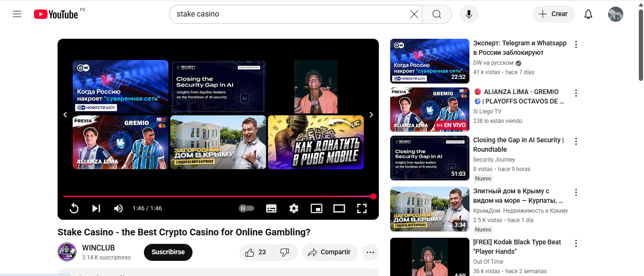Subscribe with the Suscribirse button

[168, 252]
